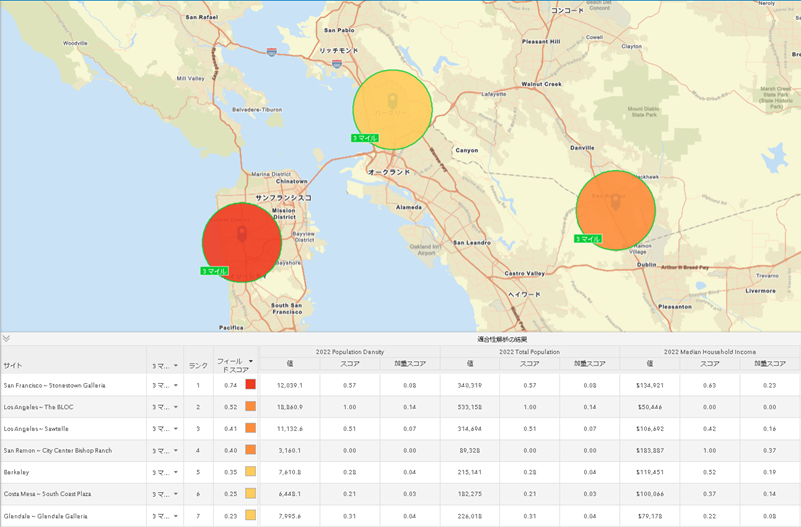Click the red score swatch for Stonestown Galleria
The height and width of the screenshot is (527, 801).
point(251,385)
